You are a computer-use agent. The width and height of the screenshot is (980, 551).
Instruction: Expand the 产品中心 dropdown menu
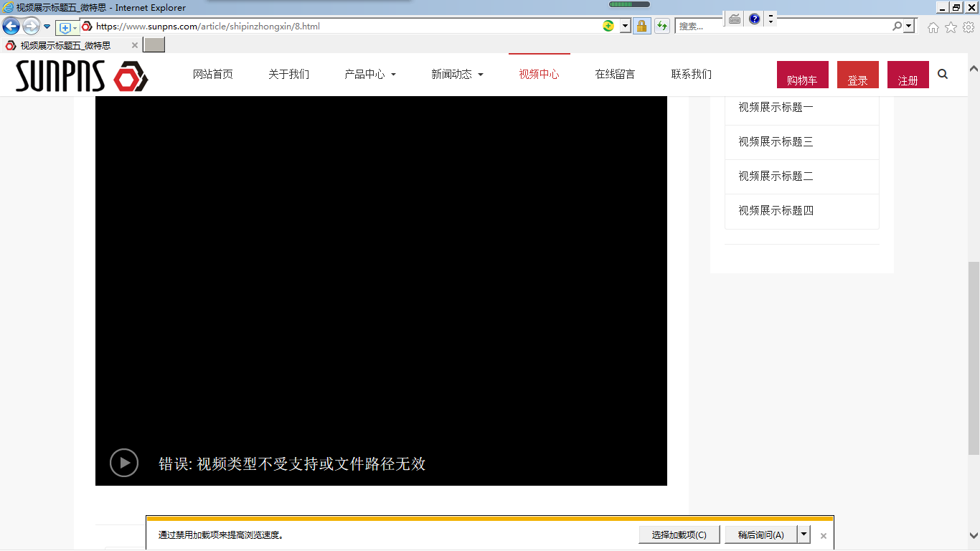(370, 74)
